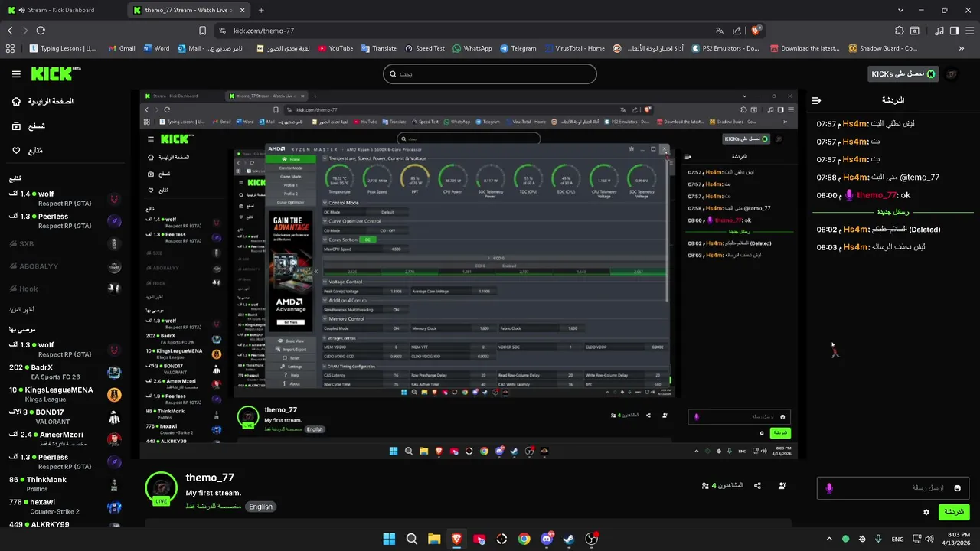Open 'متابع' following in the Kick sidebar
Screen dimensions: 980x551
tap(28, 151)
